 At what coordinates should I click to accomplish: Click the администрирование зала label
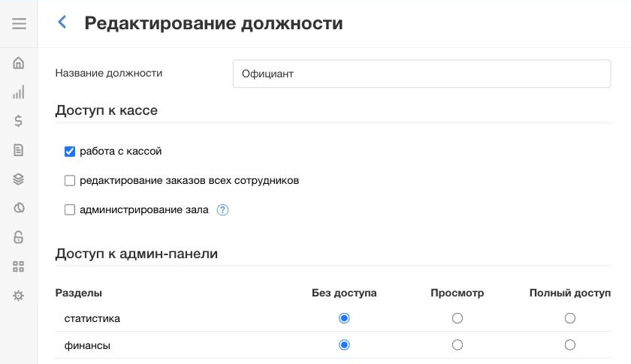(144, 210)
